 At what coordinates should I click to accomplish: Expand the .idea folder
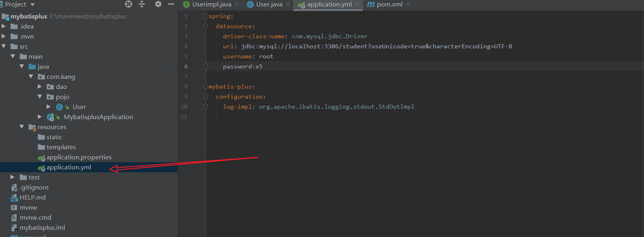4,26
